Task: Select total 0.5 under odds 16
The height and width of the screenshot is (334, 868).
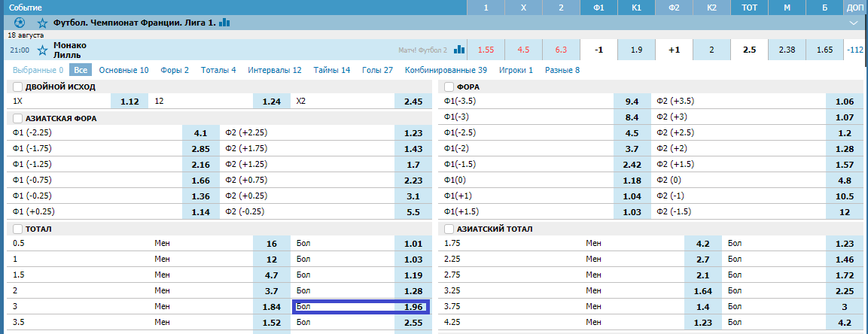Action: click(272, 243)
